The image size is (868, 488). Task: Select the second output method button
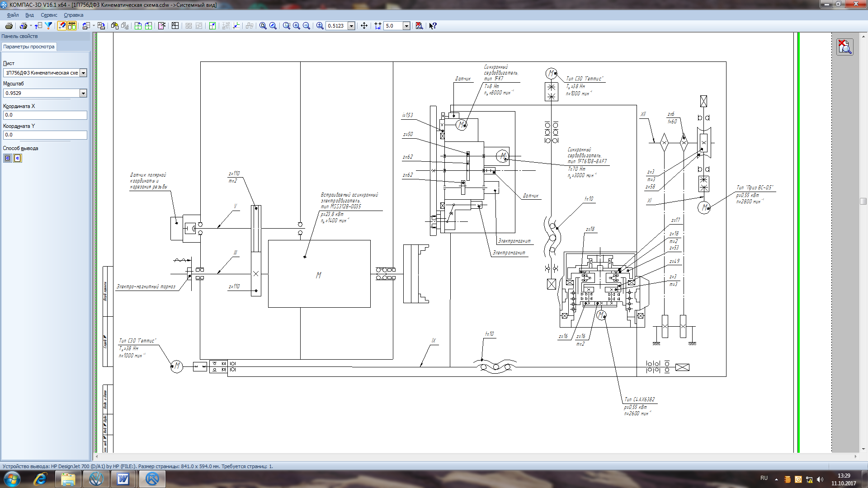(18, 158)
